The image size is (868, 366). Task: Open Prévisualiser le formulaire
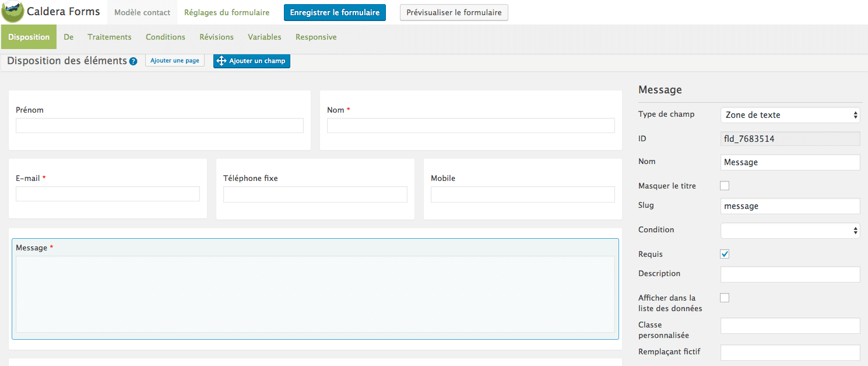click(454, 12)
